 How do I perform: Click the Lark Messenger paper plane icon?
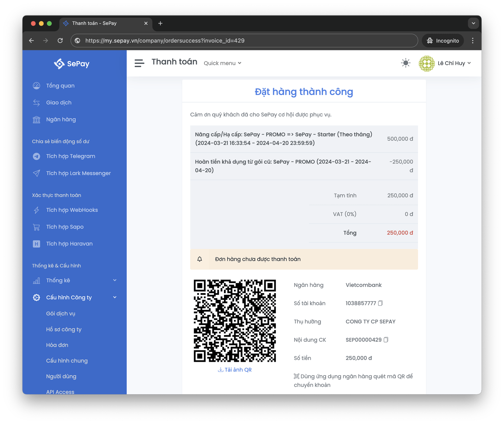[36, 173]
